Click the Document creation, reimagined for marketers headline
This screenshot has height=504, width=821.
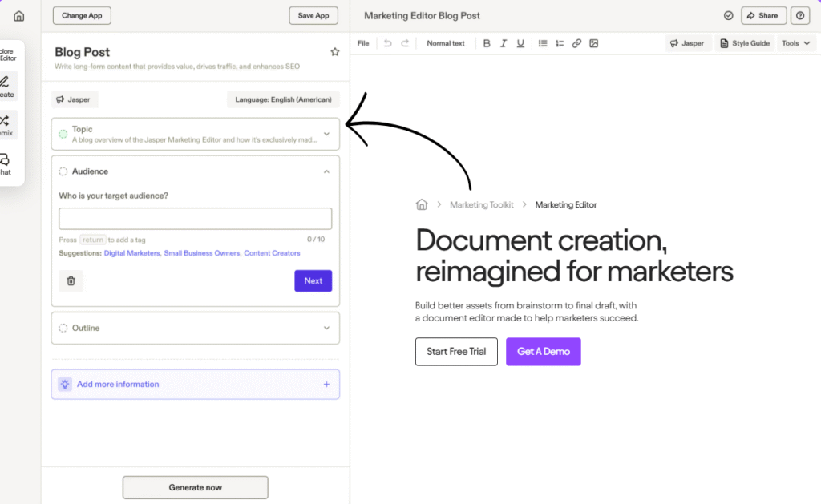click(574, 256)
